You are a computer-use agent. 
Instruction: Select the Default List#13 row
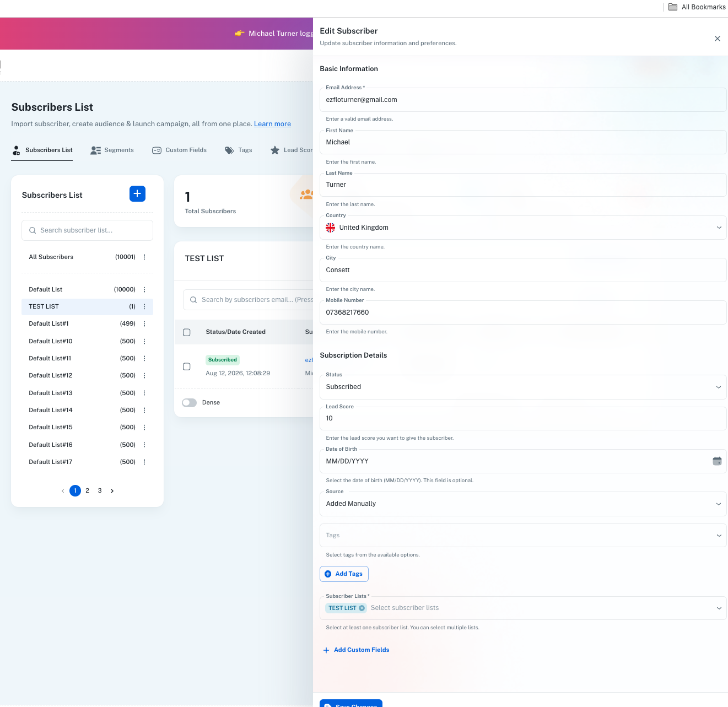87,393
